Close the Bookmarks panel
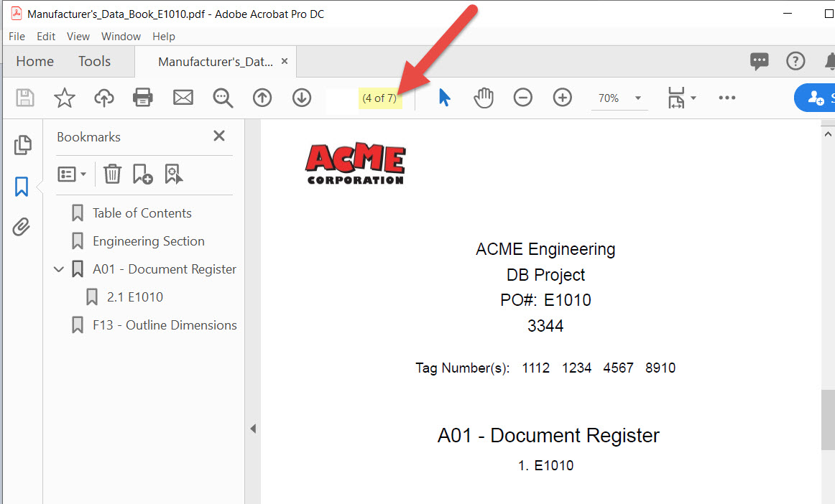The image size is (835, 504). 219,136
